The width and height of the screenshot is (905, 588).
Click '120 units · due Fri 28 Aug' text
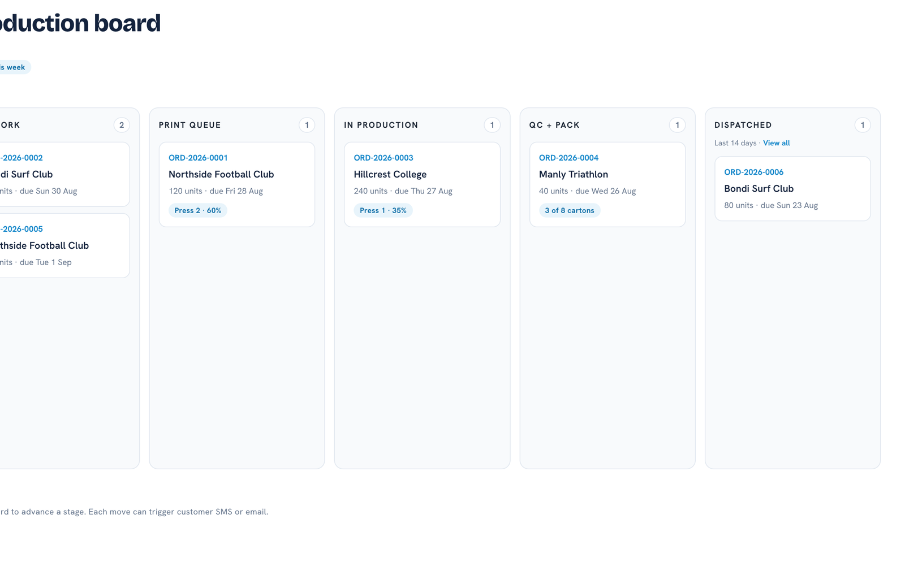(216, 191)
